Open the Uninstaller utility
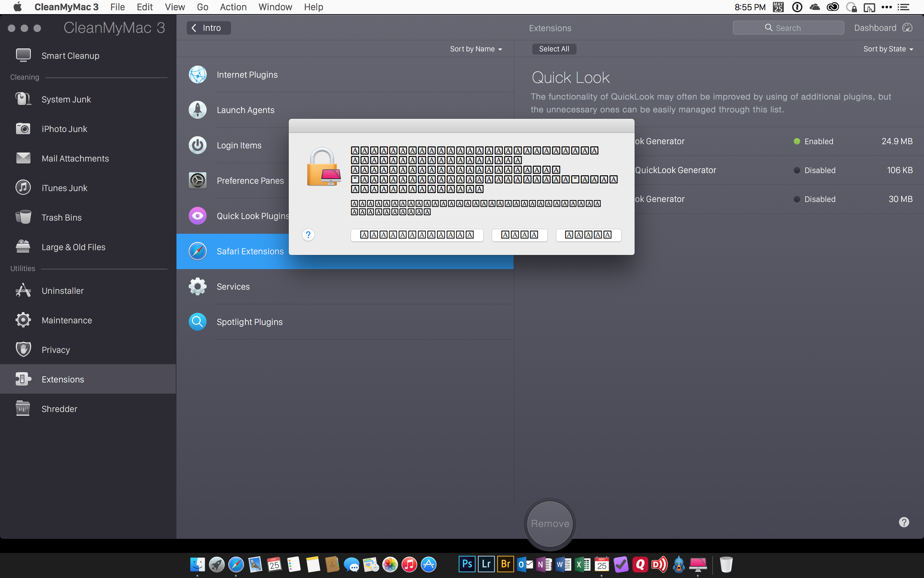924x578 pixels. coord(88,291)
